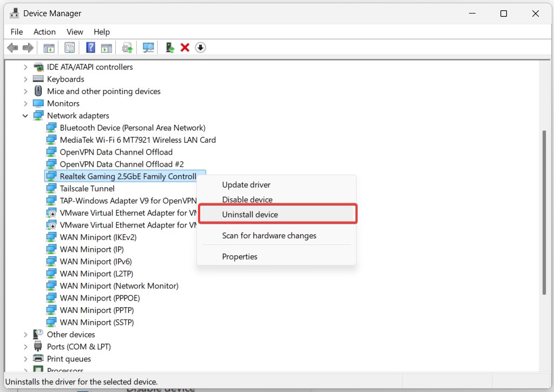Image resolution: width=554 pixels, height=392 pixels.
Task: Click the show/hide action pane toolbar icon
Action: tap(107, 48)
